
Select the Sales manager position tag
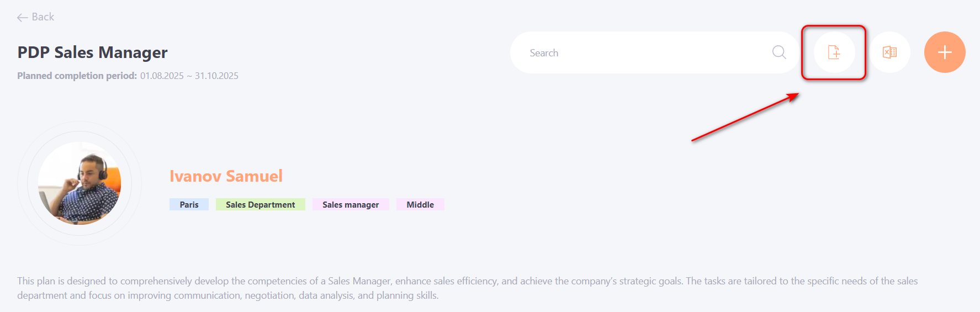351,205
